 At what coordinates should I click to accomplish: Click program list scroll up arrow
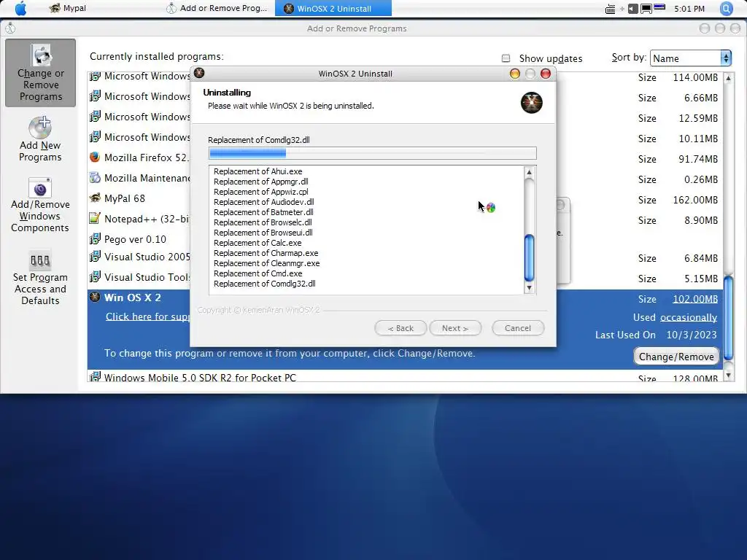(x=728, y=77)
